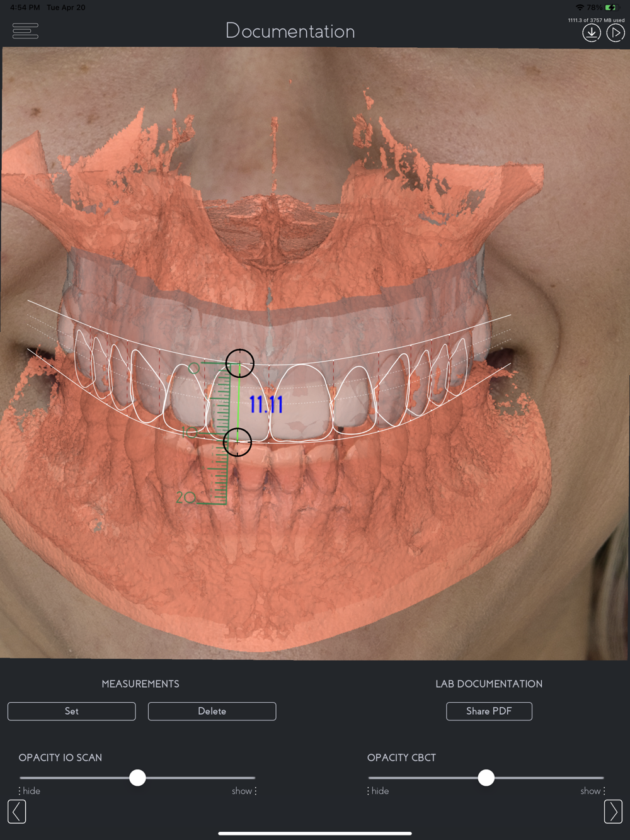Click hide label under IO Scan slider

click(x=31, y=791)
